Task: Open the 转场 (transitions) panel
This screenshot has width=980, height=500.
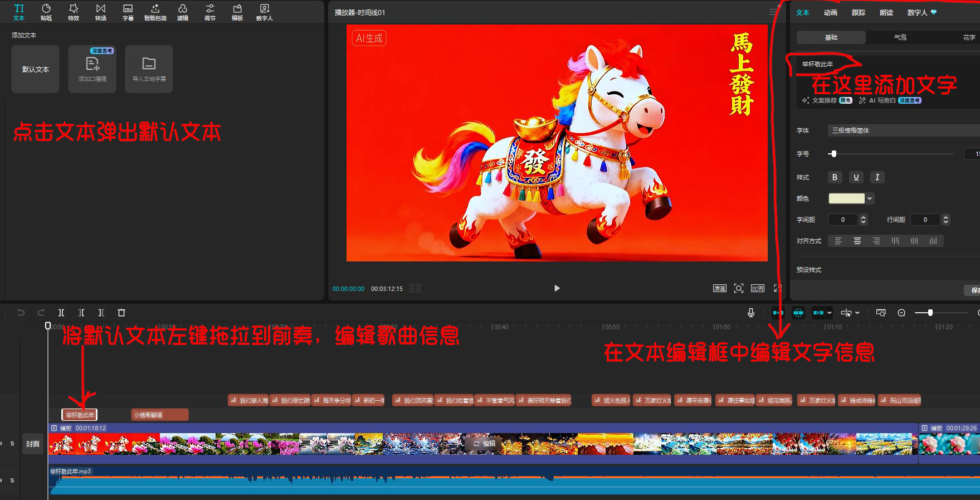Action: tap(100, 12)
